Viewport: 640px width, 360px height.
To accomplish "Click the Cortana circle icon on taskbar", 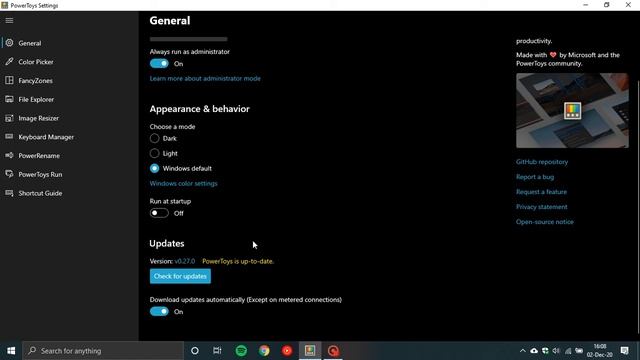I will click(x=195, y=351).
